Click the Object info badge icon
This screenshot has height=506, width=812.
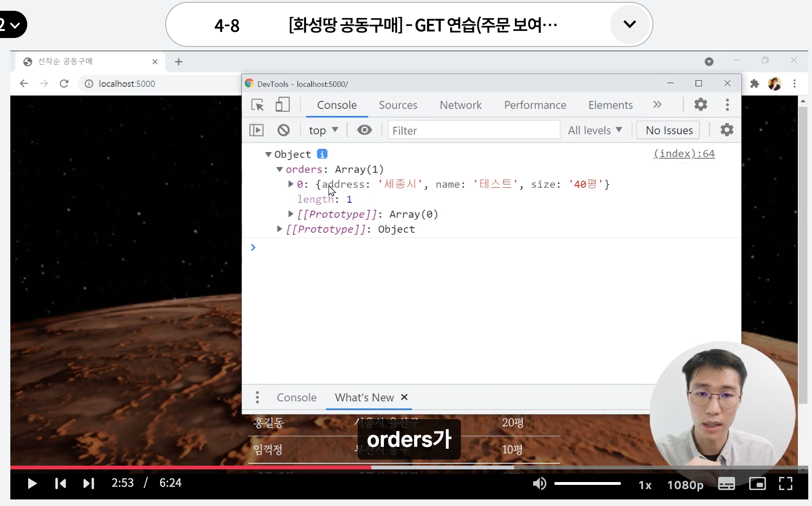pyautogui.click(x=322, y=154)
